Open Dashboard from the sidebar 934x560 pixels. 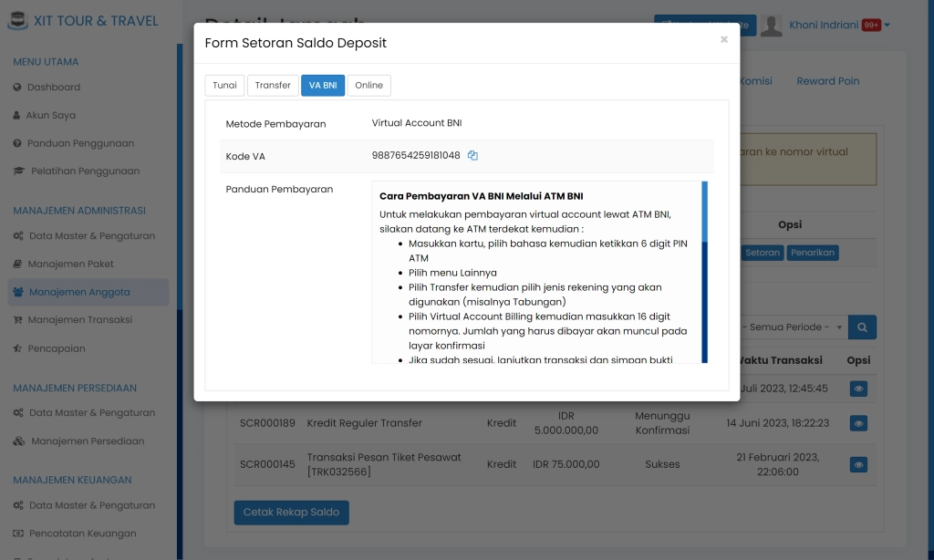coord(54,88)
